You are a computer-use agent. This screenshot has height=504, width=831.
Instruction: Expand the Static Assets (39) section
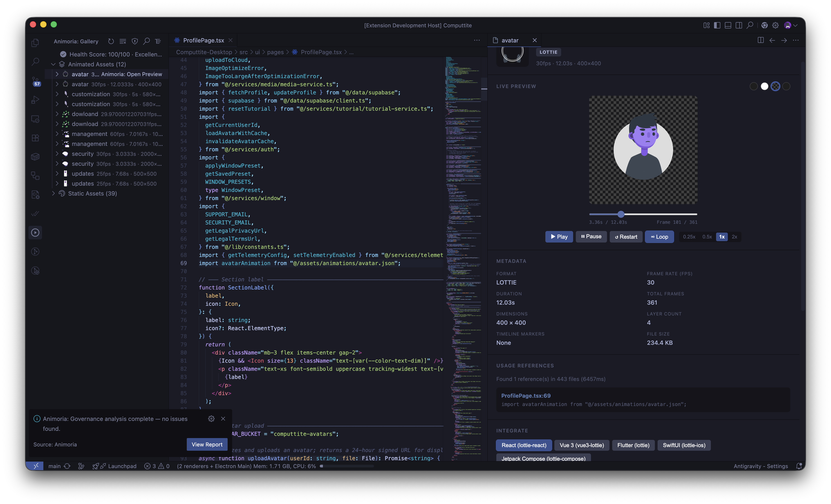(53, 193)
